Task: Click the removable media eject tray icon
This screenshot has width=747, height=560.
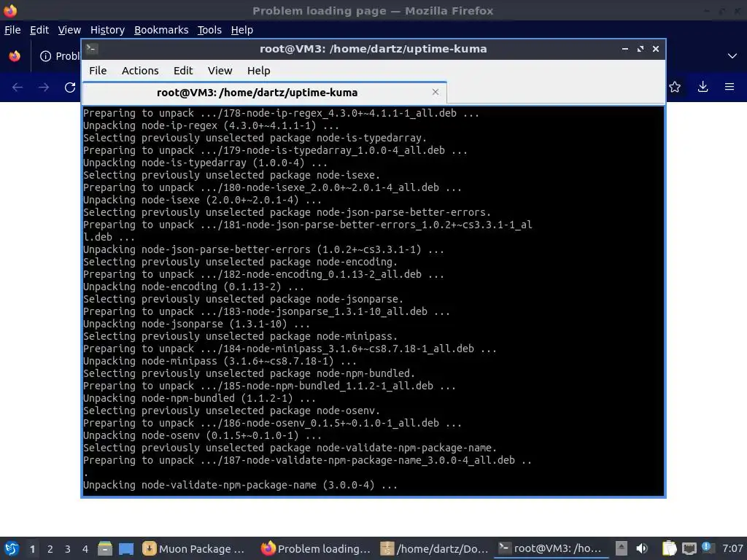Action: [622, 548]
